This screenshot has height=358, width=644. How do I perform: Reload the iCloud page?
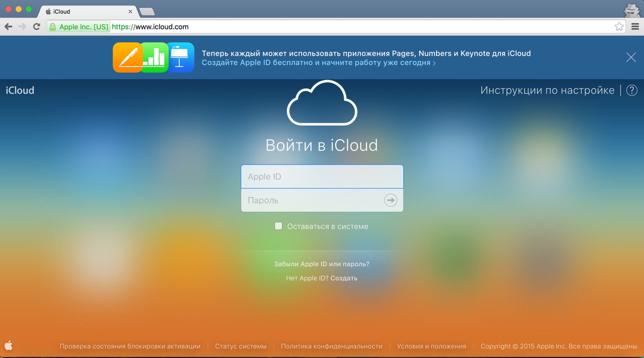(37, 27)
